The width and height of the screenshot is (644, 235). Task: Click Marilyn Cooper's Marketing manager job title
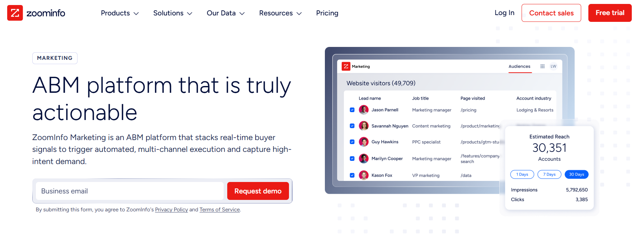431,159
